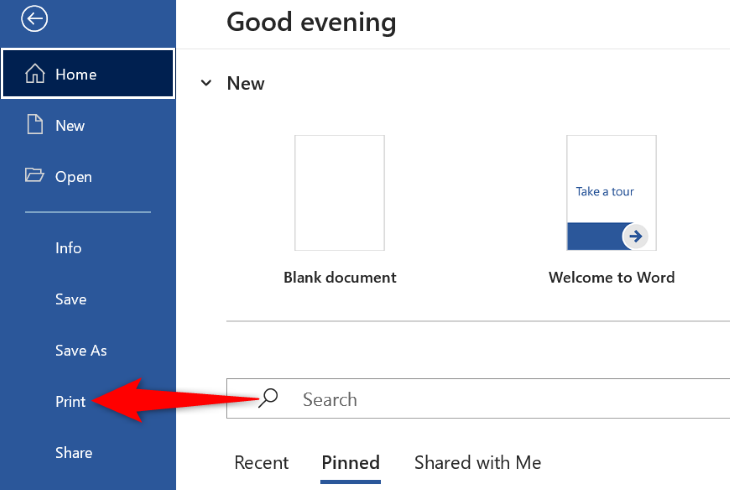
Task: Click inside the Search field
Action: (x=500, y=399)
